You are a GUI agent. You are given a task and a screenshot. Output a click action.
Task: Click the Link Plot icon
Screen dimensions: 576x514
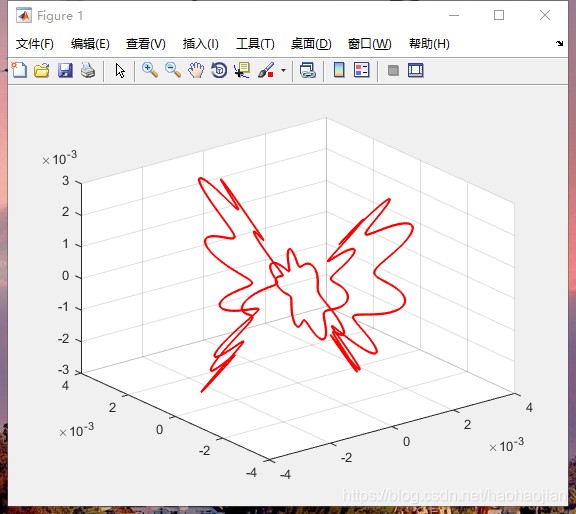(x=308, y=70)
